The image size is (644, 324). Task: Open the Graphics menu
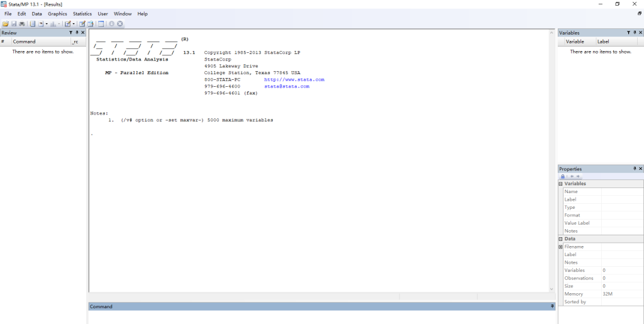(x=57, y=14)
